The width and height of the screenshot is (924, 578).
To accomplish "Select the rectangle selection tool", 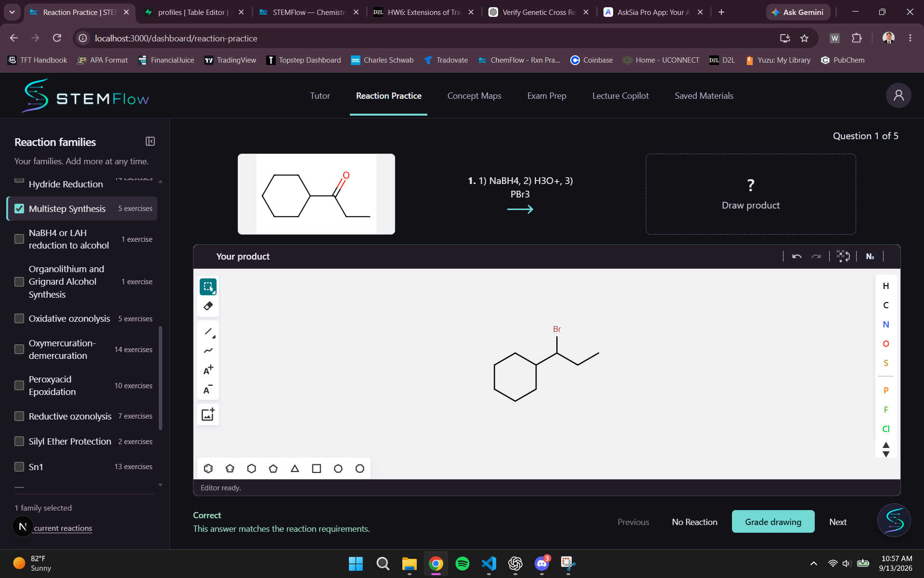I will point(208,287).
